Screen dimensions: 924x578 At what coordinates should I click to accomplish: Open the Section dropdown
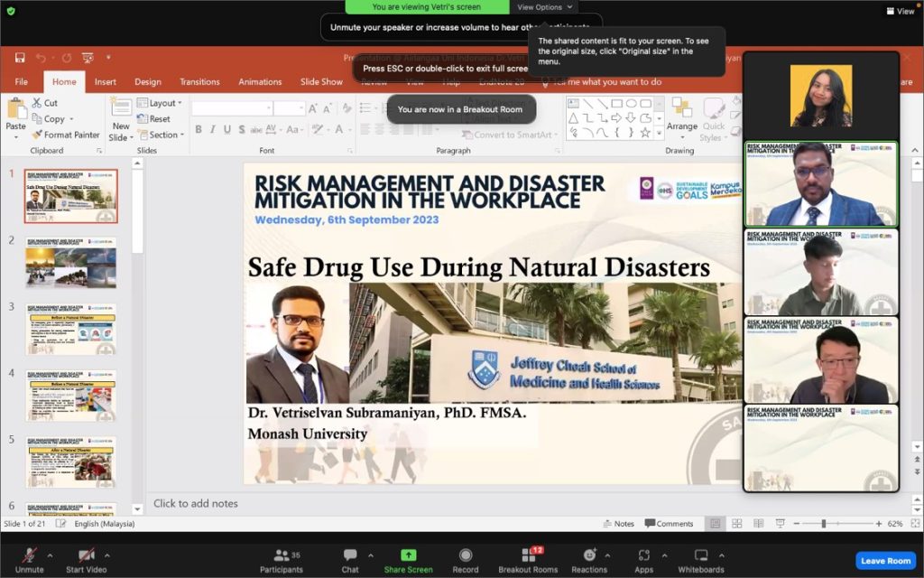pos(161,135)
